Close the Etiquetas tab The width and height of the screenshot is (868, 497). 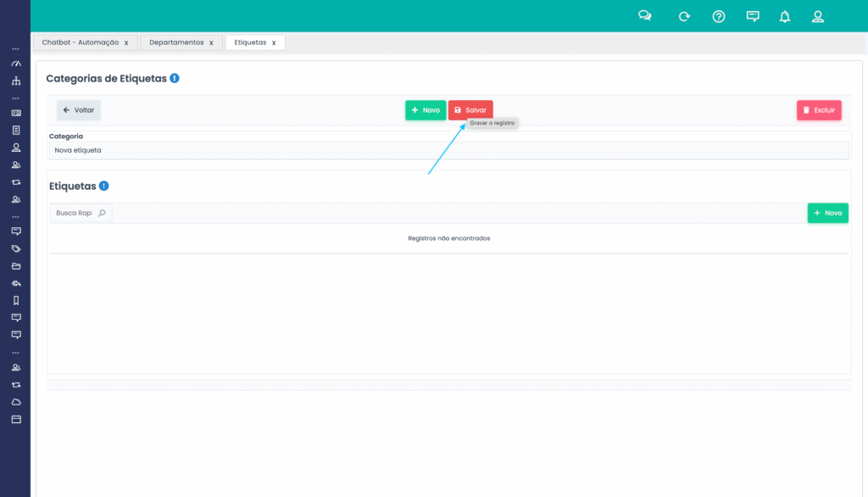pos(274,42)
